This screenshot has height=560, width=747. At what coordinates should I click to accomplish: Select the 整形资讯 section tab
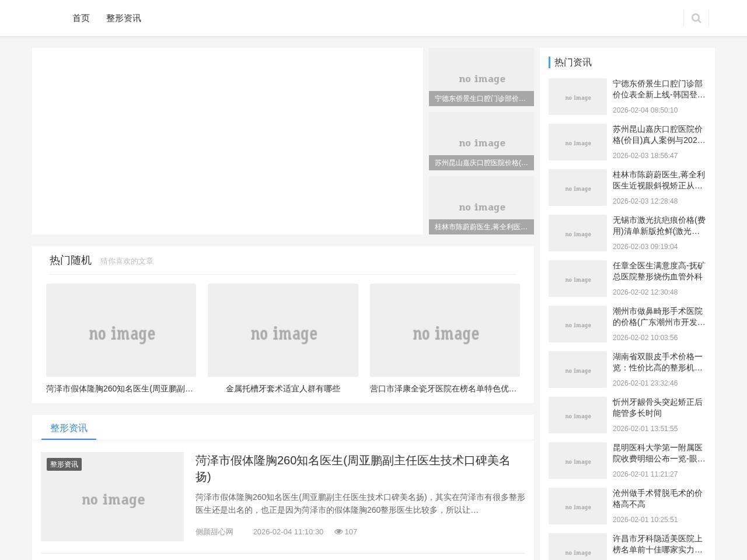[x=69, y=428]
